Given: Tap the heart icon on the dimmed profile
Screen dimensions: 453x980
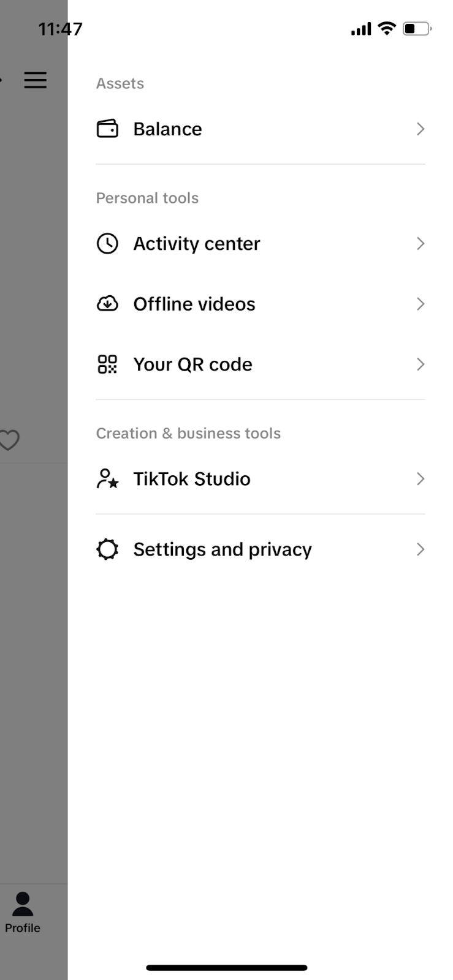Looking at the screenshot, I should coord(9,440).
